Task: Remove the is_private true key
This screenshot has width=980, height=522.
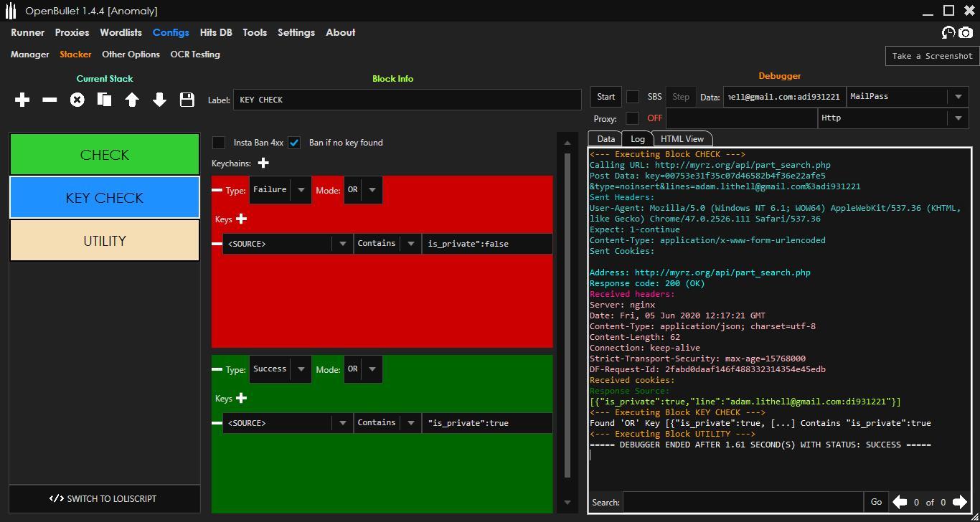Action: click(217, 423)
